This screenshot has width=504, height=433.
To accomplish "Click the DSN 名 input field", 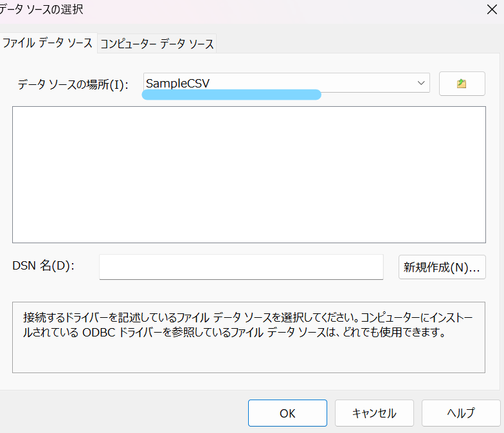I will (x=241, y=267).
